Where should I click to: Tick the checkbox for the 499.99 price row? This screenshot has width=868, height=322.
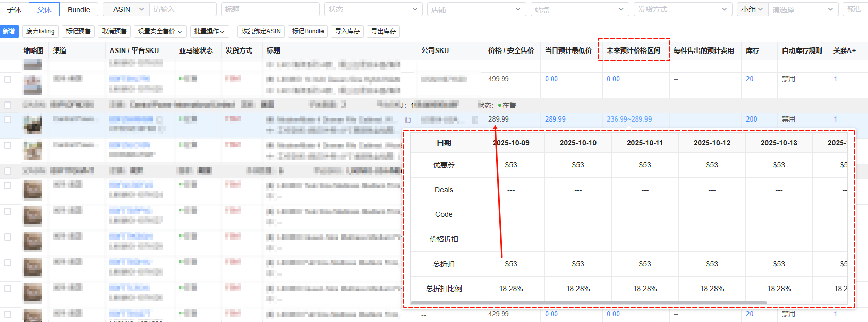(x=8, y=79)
